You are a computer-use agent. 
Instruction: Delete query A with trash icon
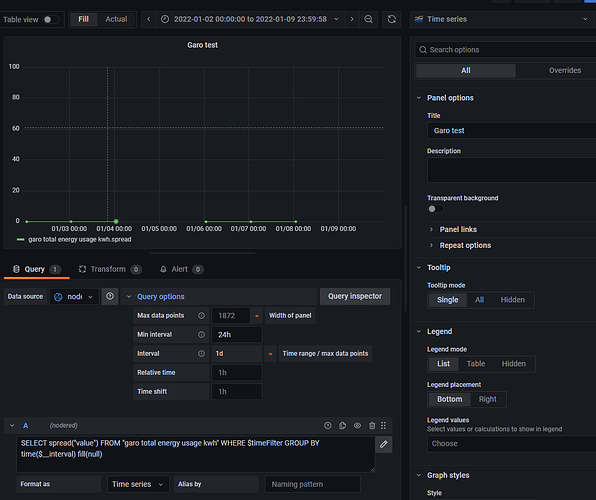click(372, 425)
